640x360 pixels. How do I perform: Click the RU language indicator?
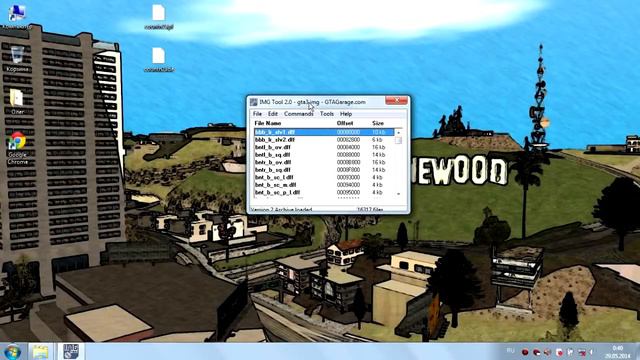point(510,351)
